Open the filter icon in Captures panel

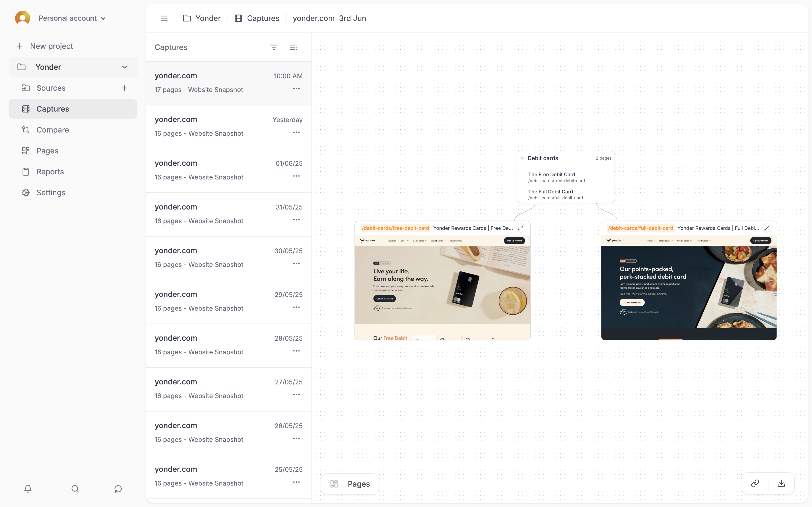click(x=274, y=47)
